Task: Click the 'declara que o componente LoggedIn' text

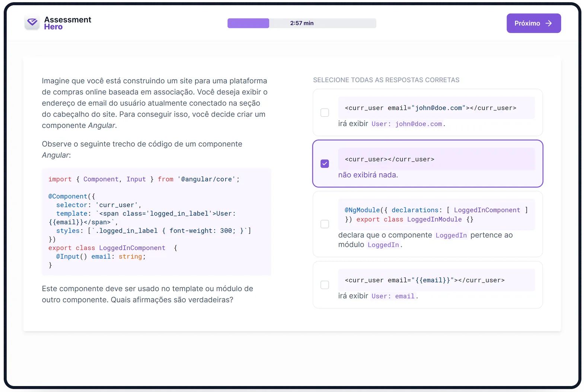Action: pos(425,240)
